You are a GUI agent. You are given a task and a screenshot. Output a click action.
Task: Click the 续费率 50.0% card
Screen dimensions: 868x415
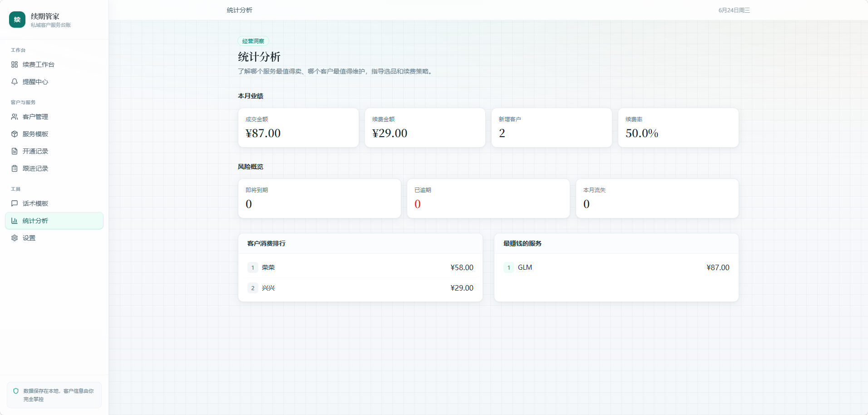pyautogui.click(x=678, y=128)
